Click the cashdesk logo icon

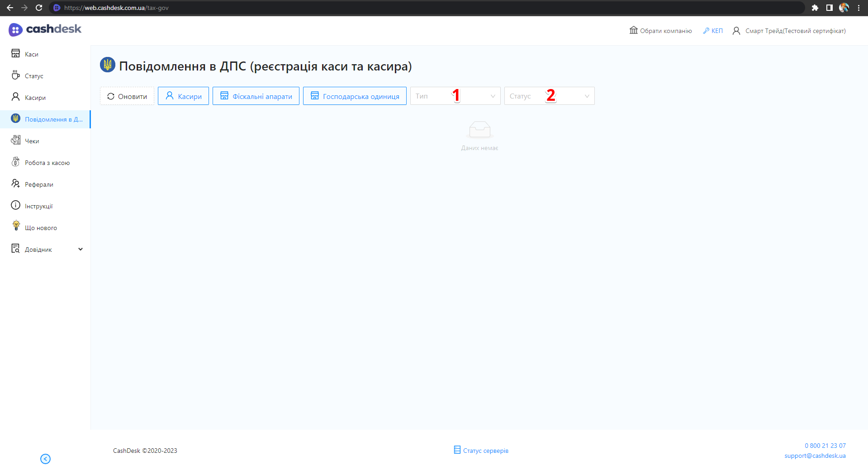(15, 30)
